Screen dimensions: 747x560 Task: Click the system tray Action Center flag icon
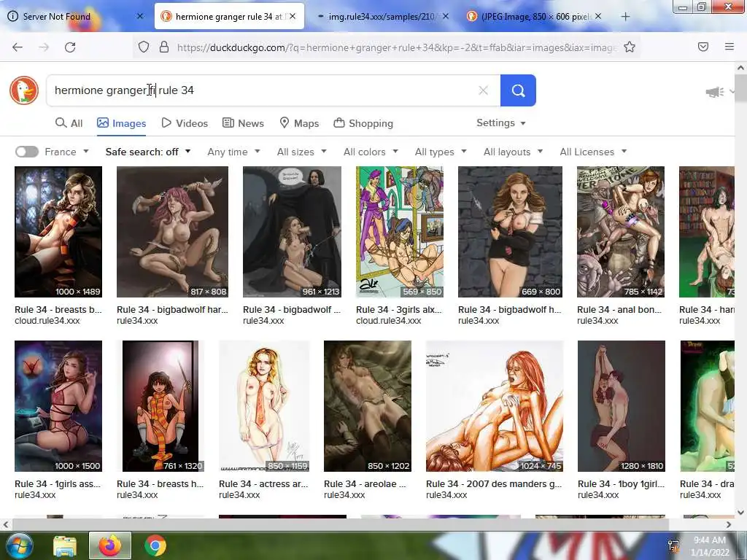point(673,545)
